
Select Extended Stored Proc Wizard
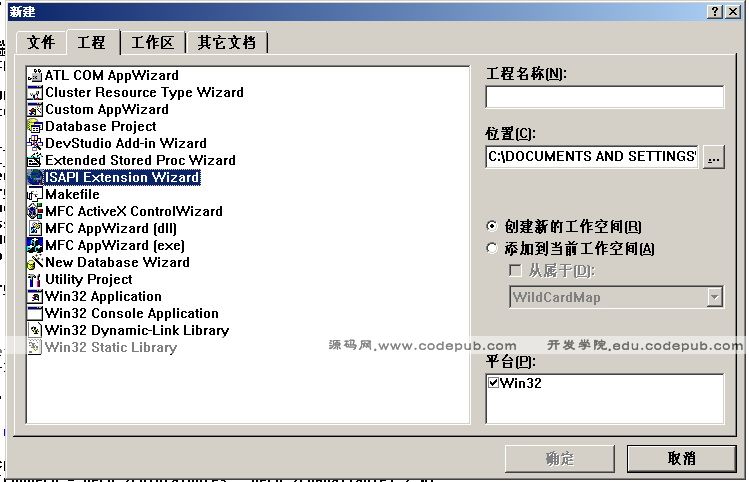coord(140,161)
